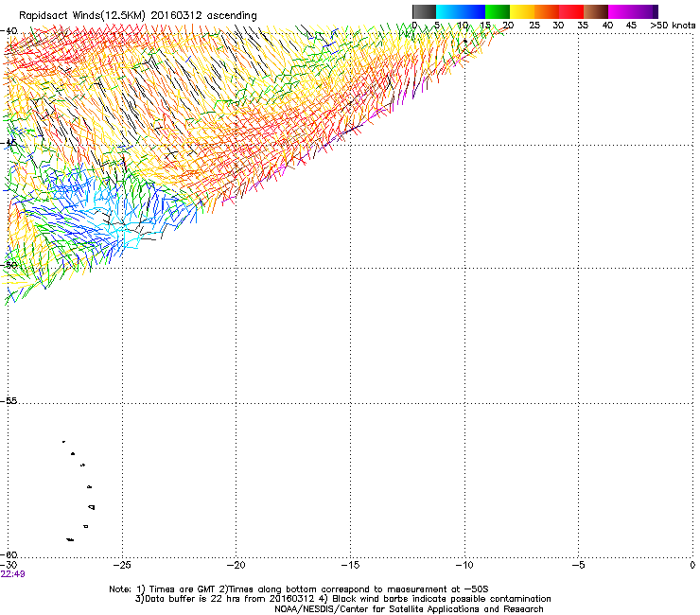
Task: Click the purple 22:49 time stamp
Action: click(13, 574)
